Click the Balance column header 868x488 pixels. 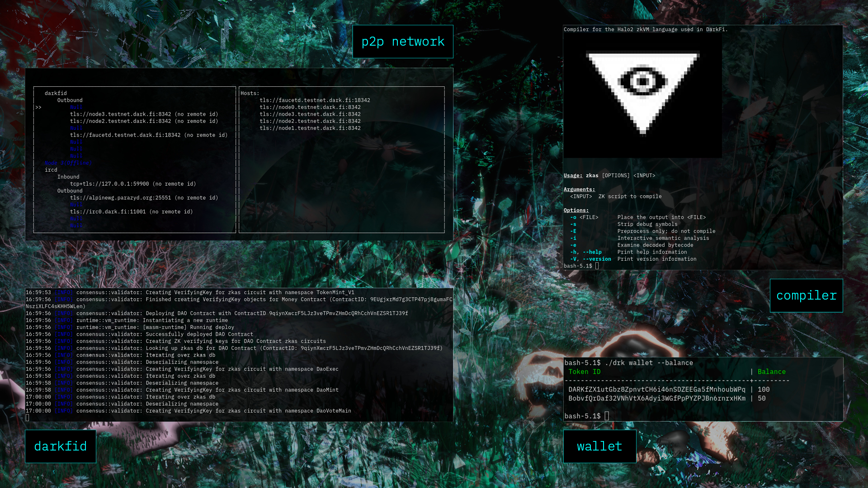[x=771, y=372]
